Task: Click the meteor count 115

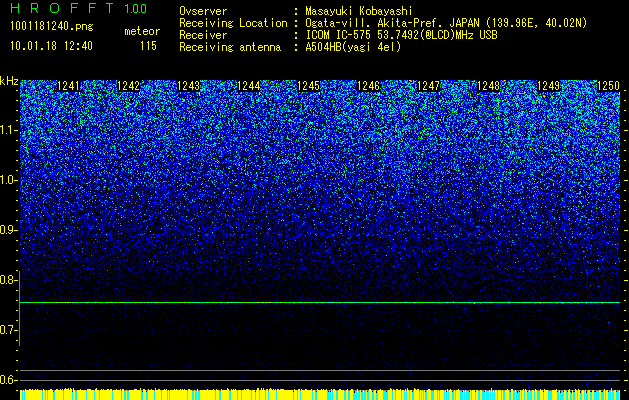Action: tap(148, 46)
